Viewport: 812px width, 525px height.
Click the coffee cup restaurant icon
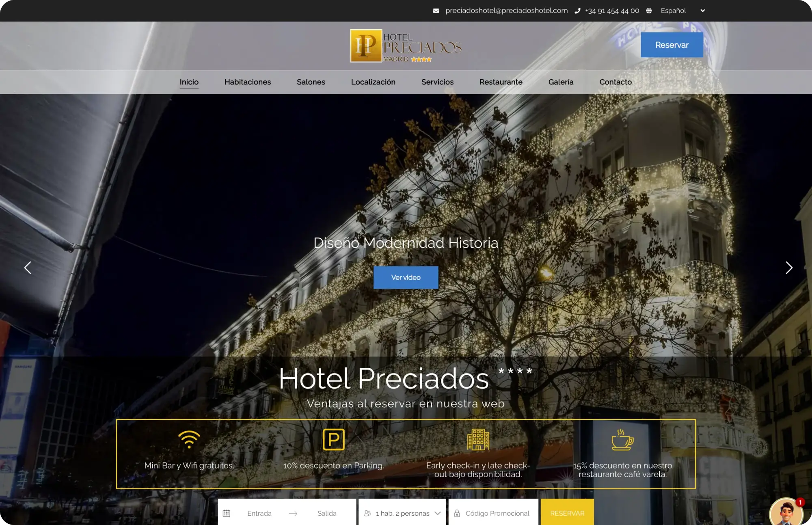(622, 439)
